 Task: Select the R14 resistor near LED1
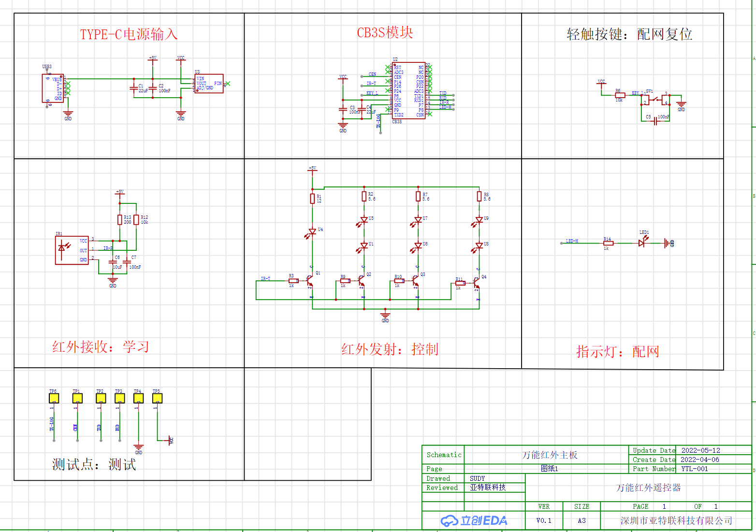pyautogui.click(x=609, y=243)
